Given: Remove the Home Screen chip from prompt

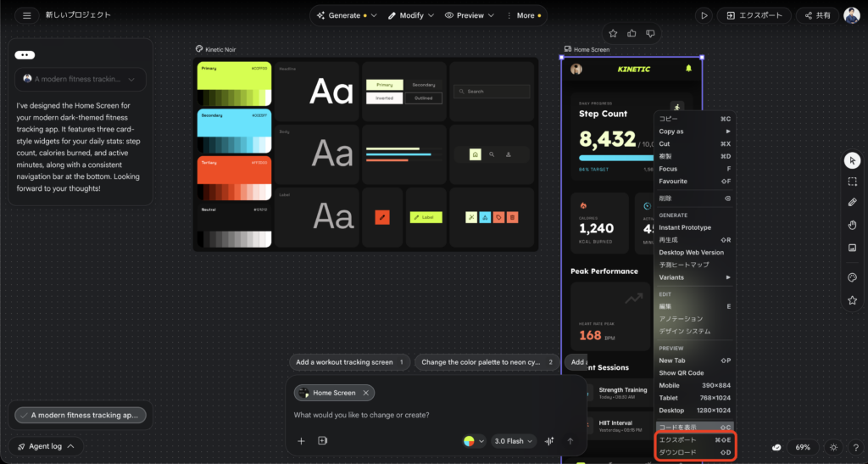Looking at the screenshot, I should pyautogui.click(x=366, y=393).
